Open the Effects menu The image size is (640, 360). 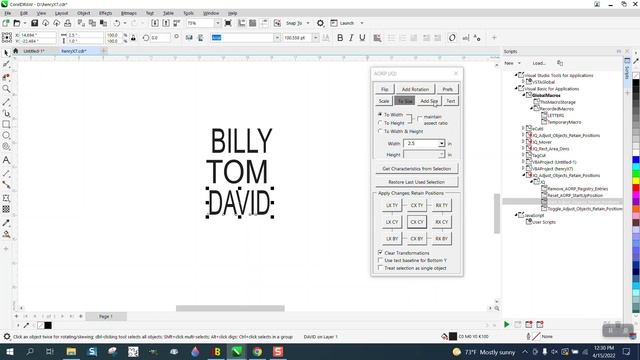(105, 13)
